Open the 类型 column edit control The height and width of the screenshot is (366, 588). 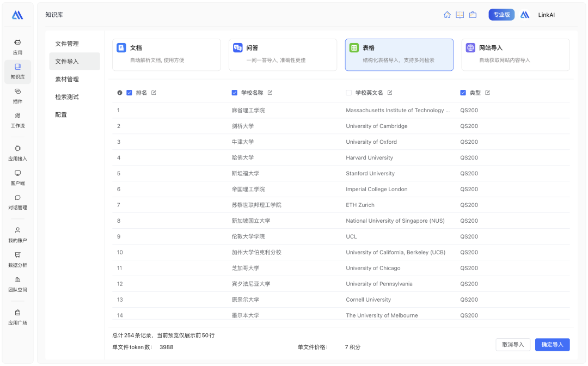pos(487,93)
